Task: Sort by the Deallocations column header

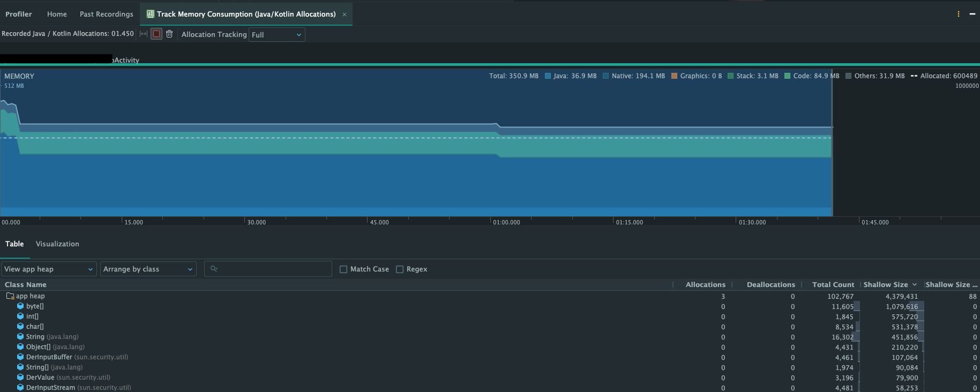Action: point(770,284)
